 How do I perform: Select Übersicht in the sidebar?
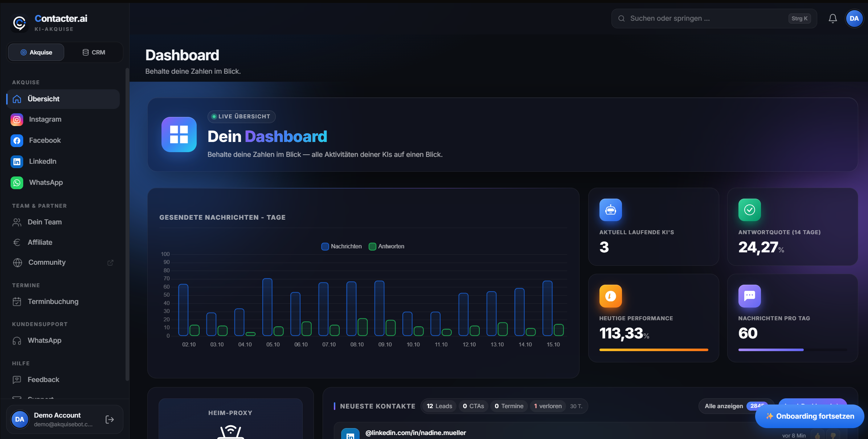(x=63, y=99)
